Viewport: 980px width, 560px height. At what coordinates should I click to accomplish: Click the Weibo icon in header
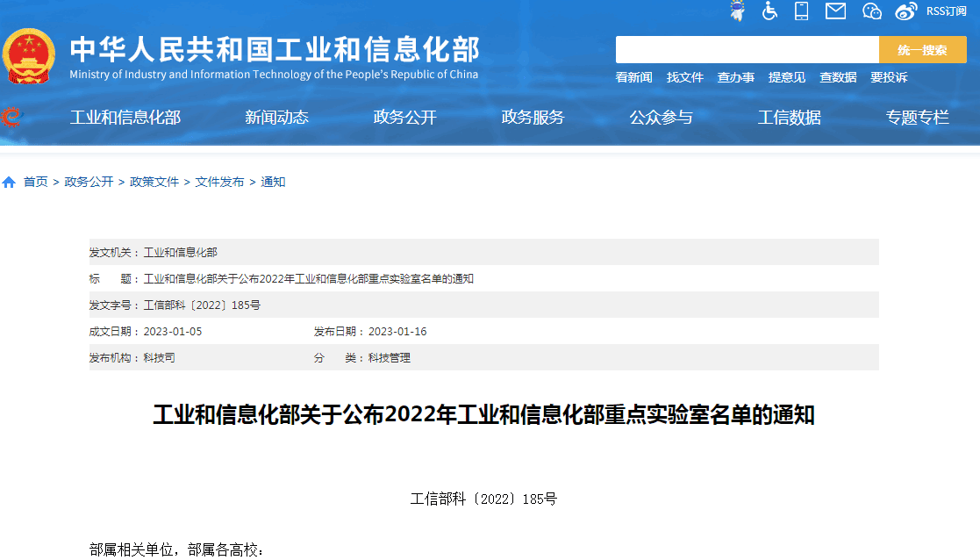[x=906, y=11]
